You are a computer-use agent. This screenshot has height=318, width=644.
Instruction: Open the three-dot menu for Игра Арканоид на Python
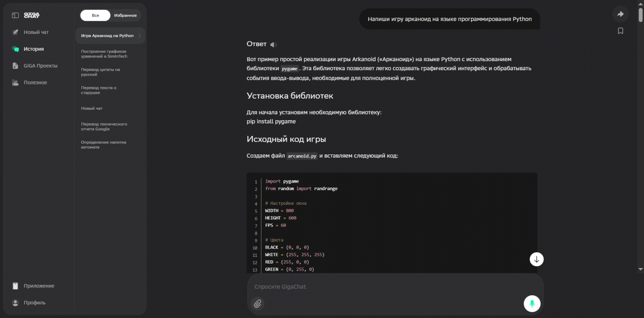point(140,36)
